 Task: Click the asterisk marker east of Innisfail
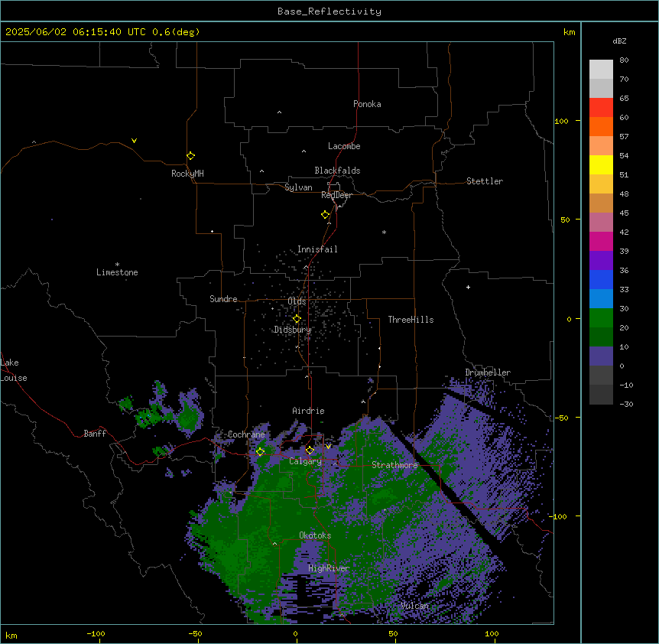coord(384,232)
